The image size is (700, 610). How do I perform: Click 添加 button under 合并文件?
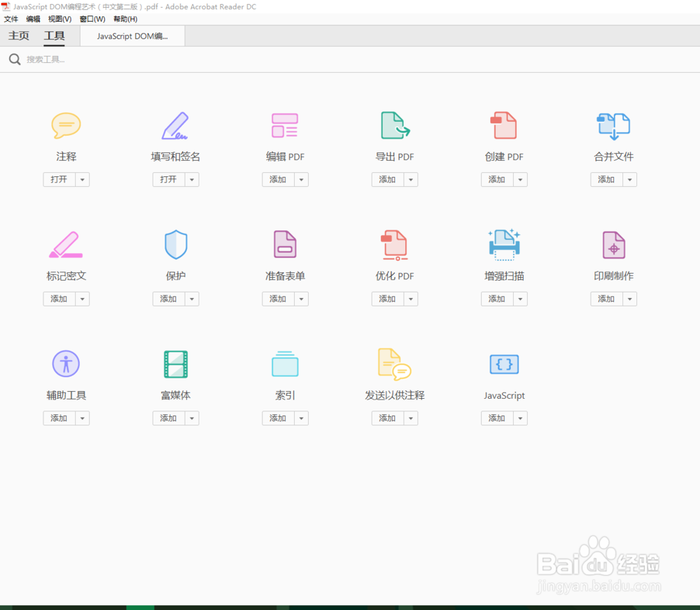click(x=606, y=179)
